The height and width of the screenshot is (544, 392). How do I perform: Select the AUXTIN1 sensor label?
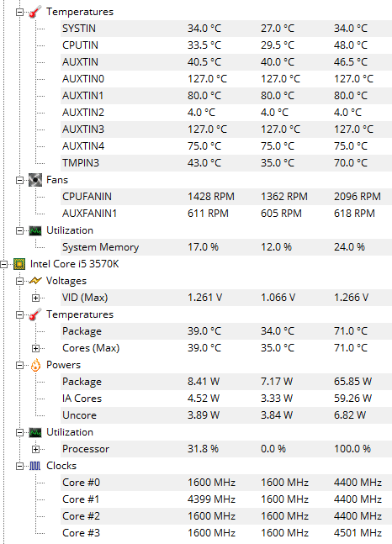(83, 96)
